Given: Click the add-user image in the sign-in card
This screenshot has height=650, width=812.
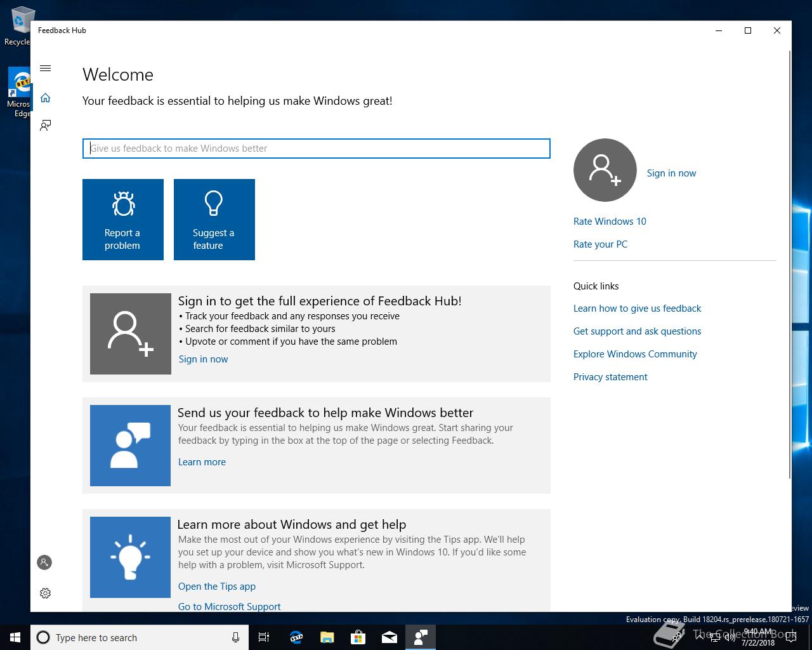Looking at the screenshot, I should 131,334.
